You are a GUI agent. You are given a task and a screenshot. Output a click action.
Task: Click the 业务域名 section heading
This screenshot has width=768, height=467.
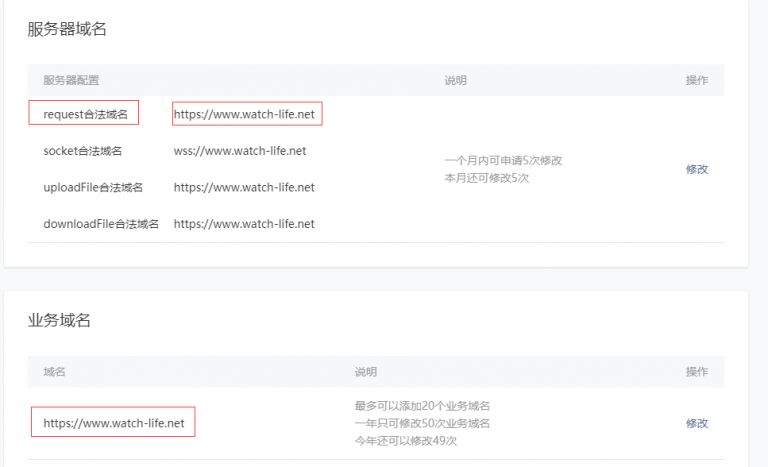pyautogui.click(x=59, y=320)
